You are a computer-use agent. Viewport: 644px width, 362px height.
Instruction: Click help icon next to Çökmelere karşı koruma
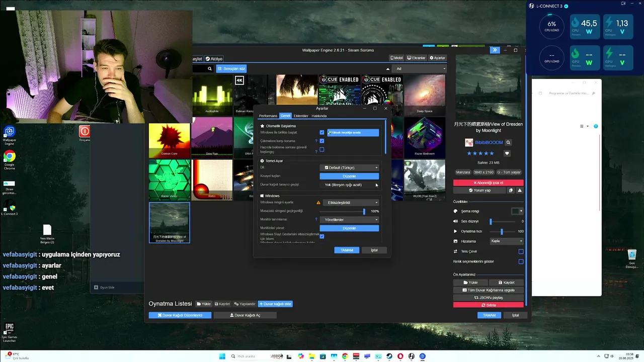[316, 141]
